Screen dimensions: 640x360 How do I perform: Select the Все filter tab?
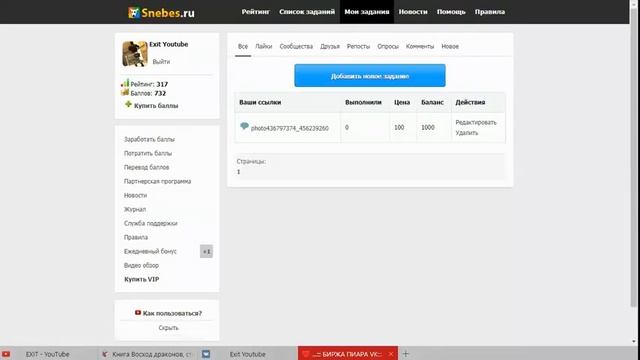[x=243, y=47]
